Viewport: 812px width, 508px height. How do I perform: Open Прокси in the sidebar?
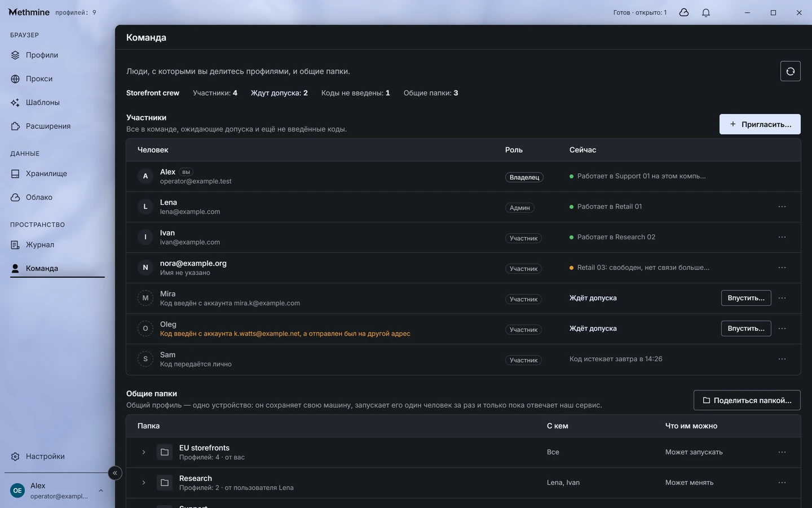click(x=58, y=79)
